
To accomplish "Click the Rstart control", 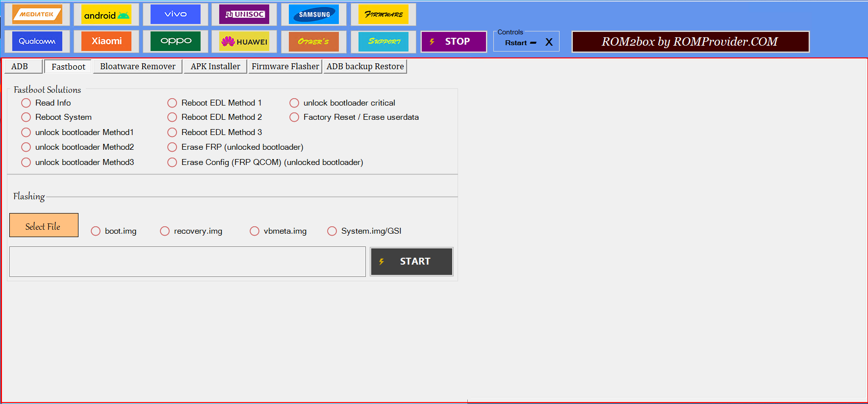I will click(x=516, y=43).
